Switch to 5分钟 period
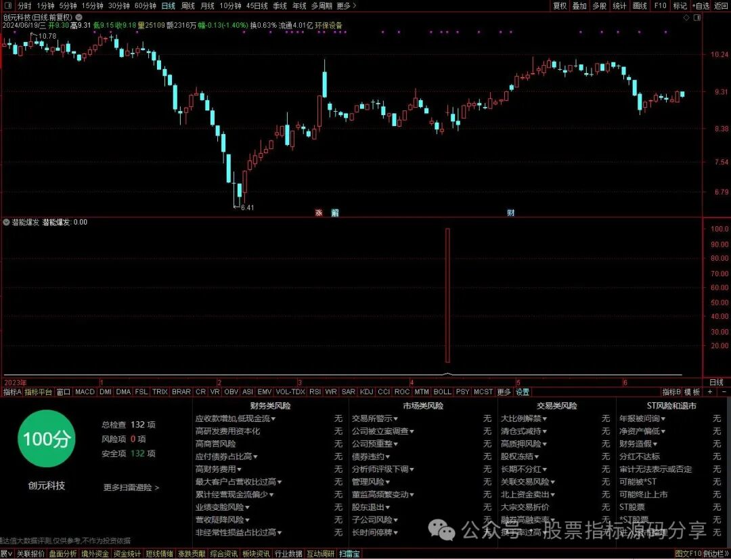Viewport: 731px width, 560px height. pos(68,6)
